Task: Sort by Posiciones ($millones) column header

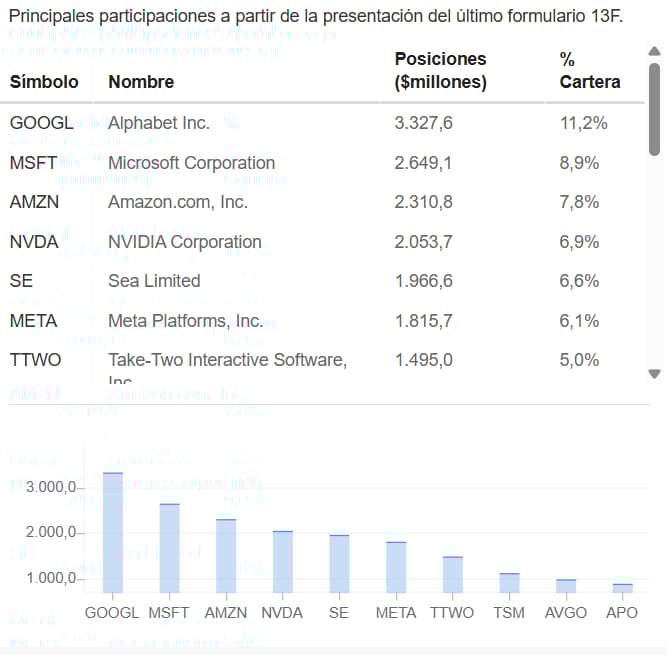Action: [440, 71]
